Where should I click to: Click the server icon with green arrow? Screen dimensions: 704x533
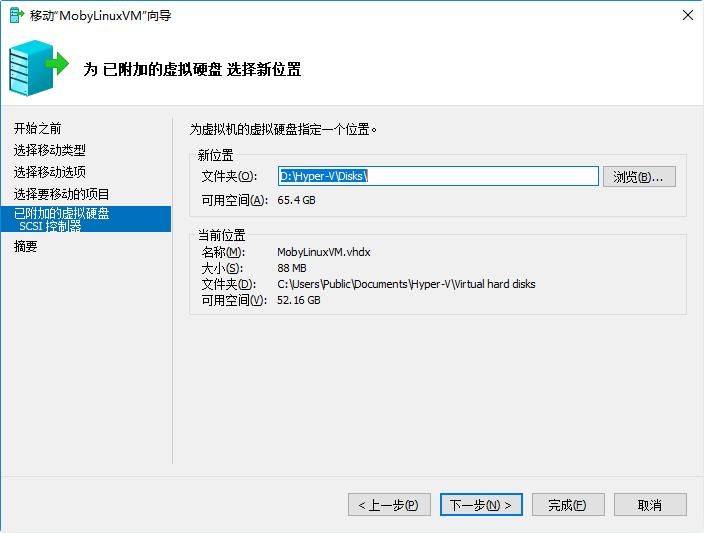click(x=38, y=67)
